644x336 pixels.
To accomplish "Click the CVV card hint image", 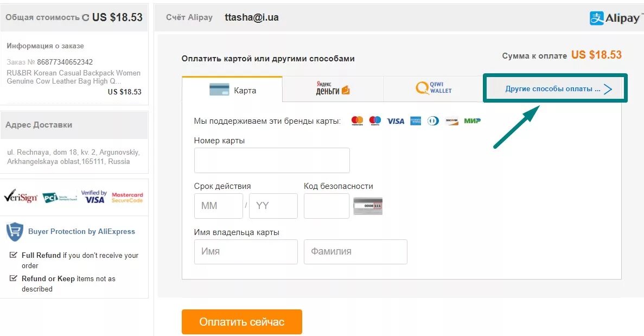I will coord(368,206).
